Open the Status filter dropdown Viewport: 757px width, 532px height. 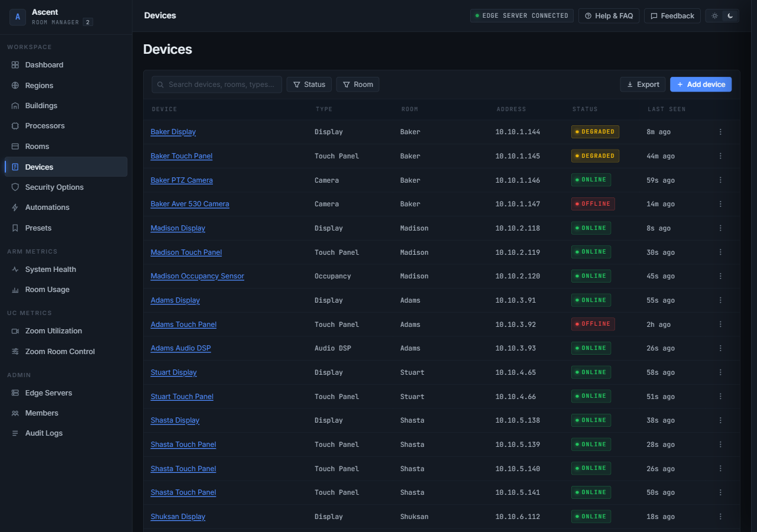(309, 85)
